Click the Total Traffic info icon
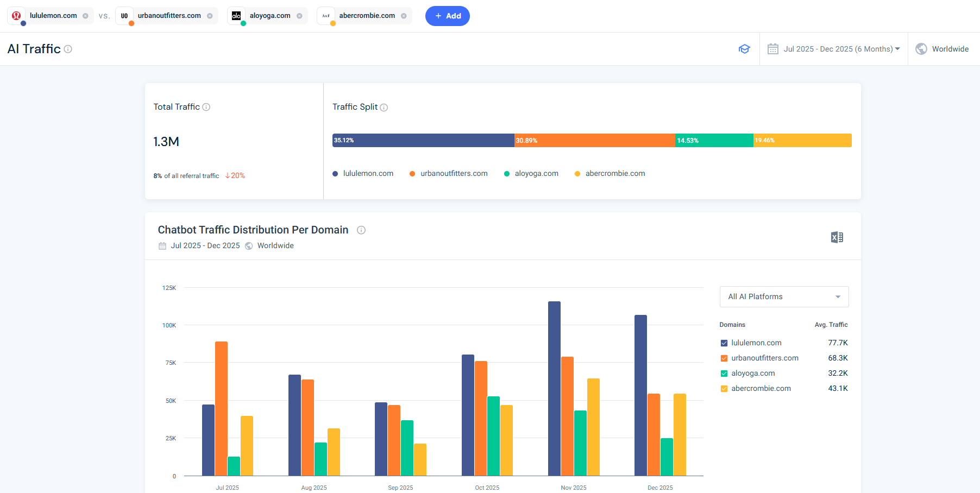The image size is (980, 493). click(206, 107)
